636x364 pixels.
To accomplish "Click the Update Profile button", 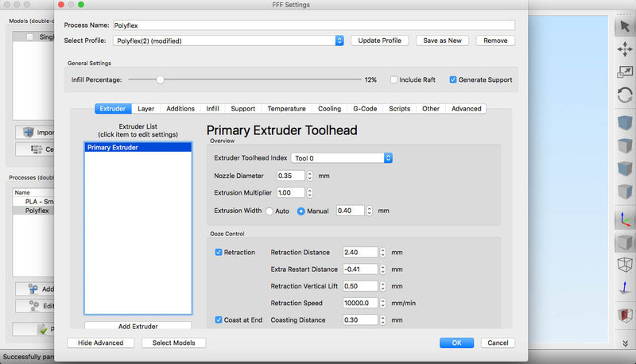I will (380, 41).
